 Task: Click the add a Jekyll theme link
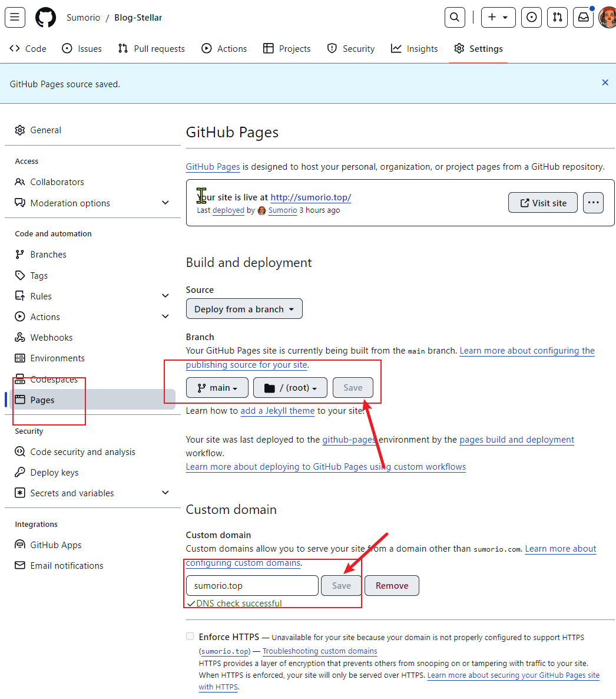point(277,411)
